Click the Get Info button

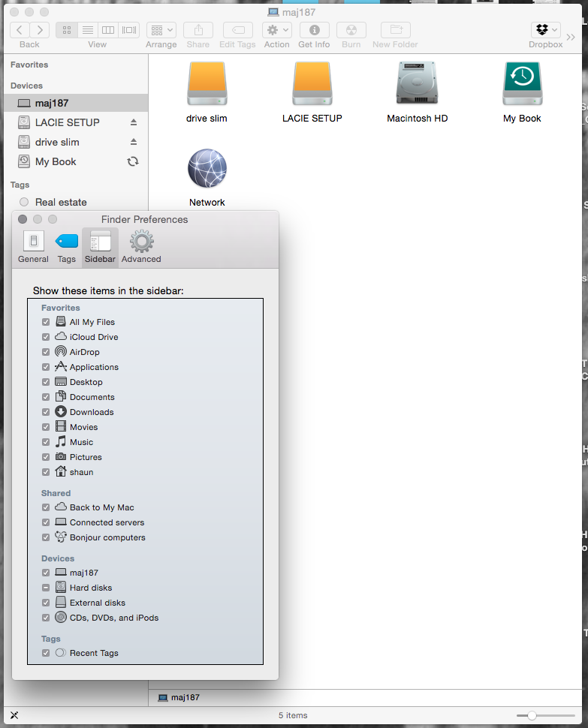click(315, 30)
